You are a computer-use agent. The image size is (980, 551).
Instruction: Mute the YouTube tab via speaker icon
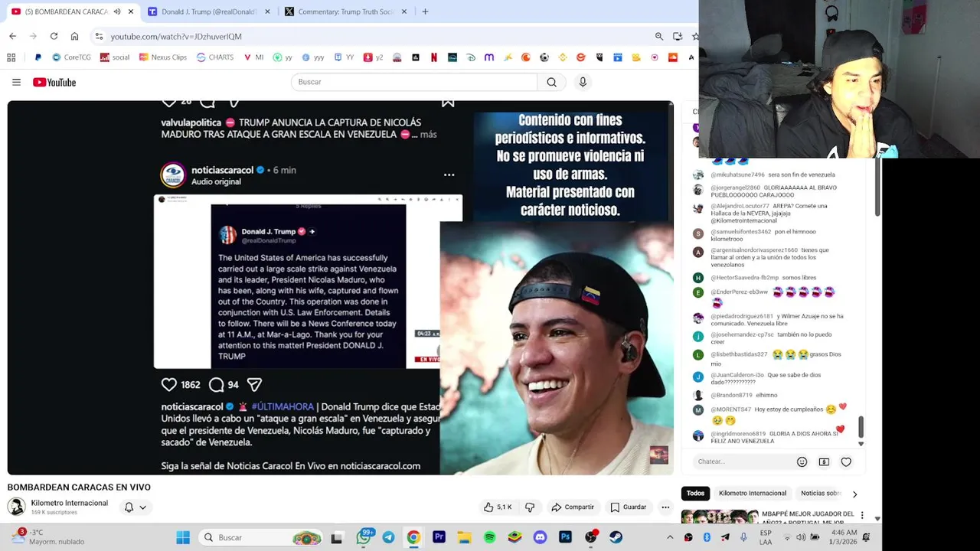pos(117,11)
